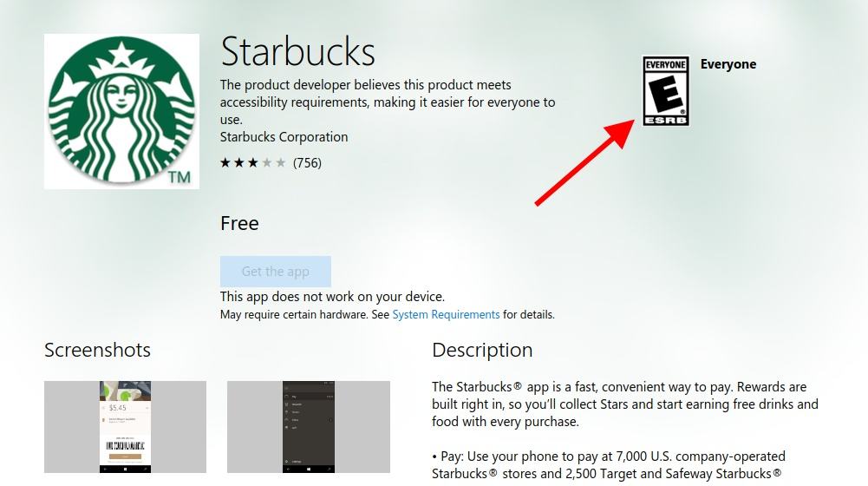Open the dark menu screenshot thumbnail
Image resolution: width=868 pixels, height=486 pixels.
click(x=309, y=427)
